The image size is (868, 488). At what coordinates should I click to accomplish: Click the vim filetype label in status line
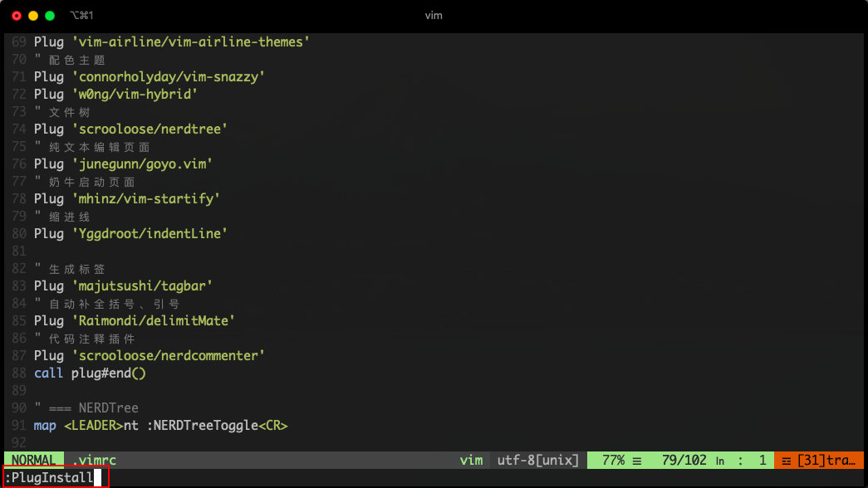[x=471, y=461]
